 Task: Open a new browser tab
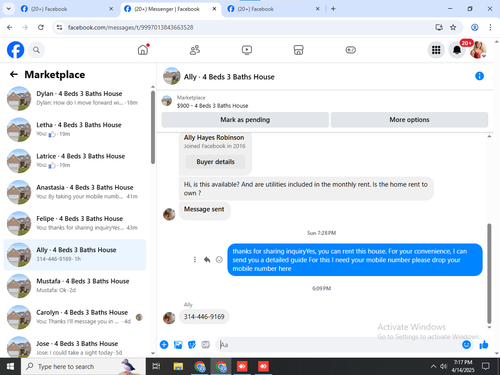[x=333, y=9]
